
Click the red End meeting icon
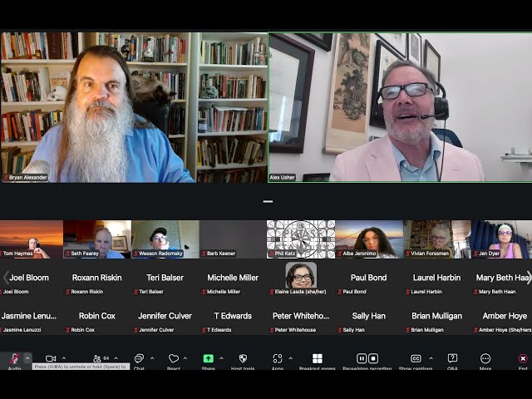[x=523, y=358]
